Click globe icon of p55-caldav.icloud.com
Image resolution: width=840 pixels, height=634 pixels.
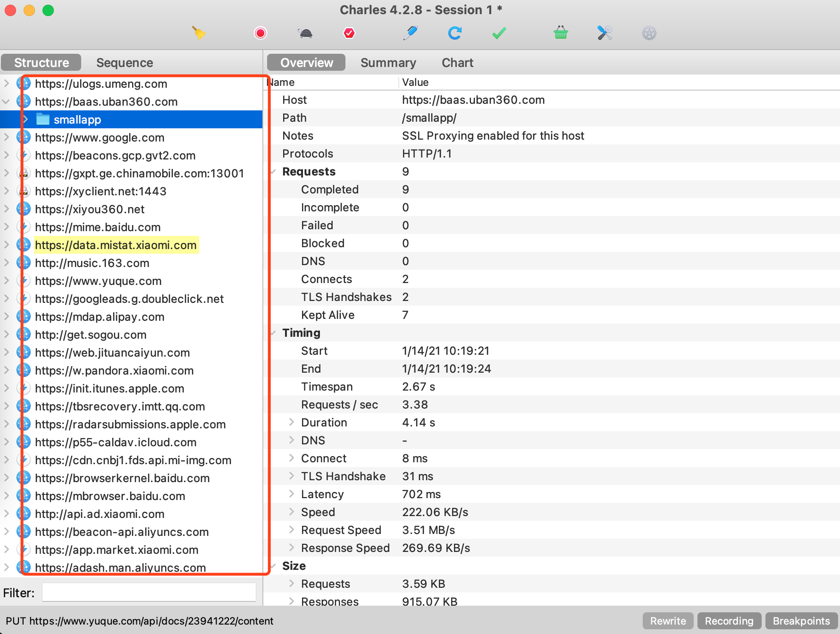click(24, 442)
